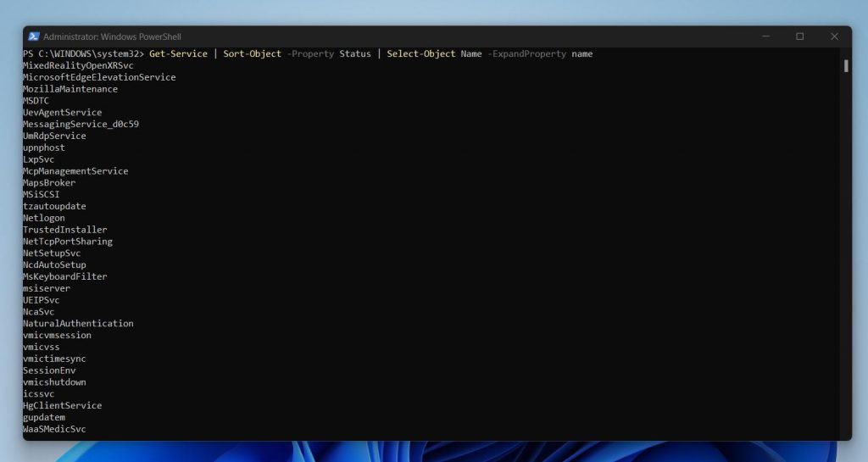
Task: Select the UmRdpService line
Action: tap(54, 136)
